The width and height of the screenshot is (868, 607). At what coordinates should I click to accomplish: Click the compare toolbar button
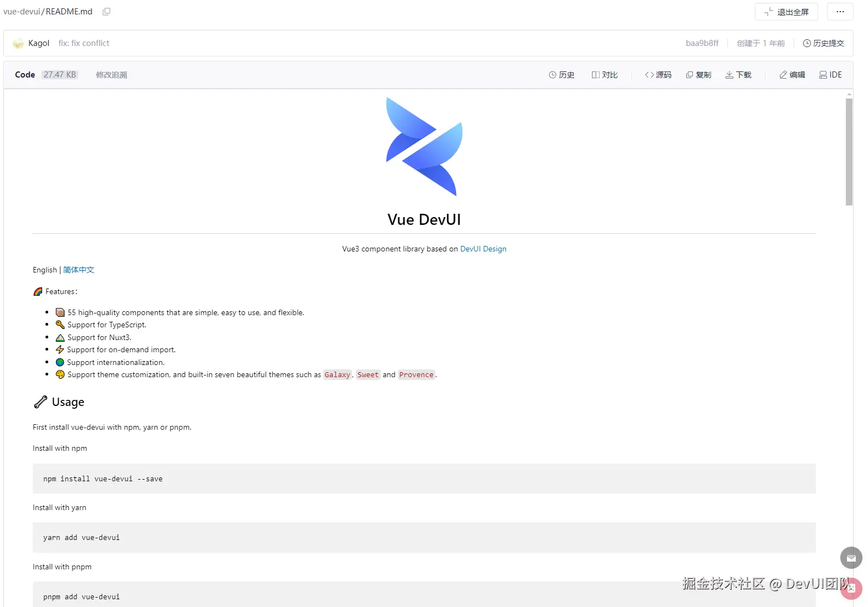pyautogui.click(x=604, y=75)
